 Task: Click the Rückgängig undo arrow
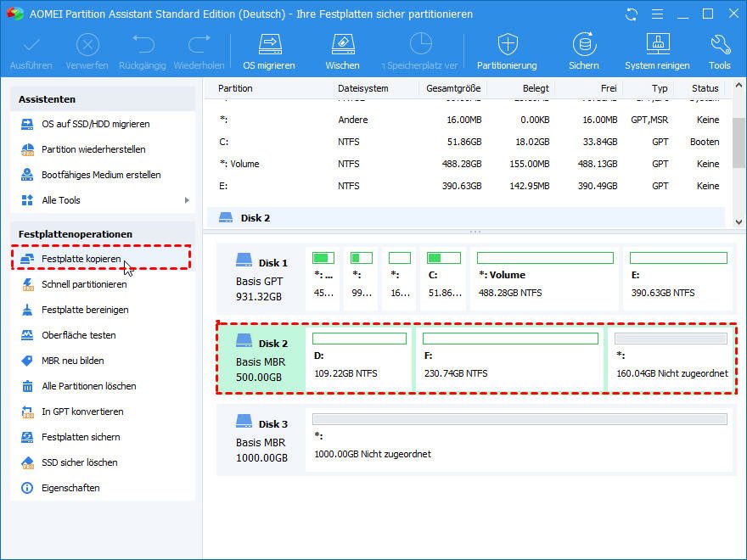(x=143, y=44)
